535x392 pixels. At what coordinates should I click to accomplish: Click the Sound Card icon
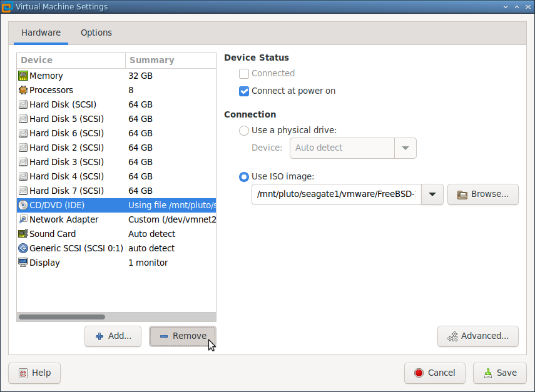tap(23, 234)
